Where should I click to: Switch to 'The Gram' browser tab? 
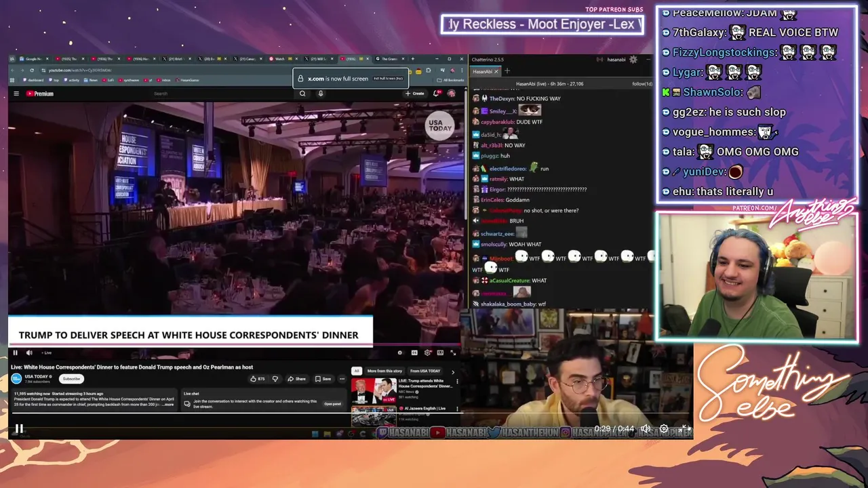[389, 59]
